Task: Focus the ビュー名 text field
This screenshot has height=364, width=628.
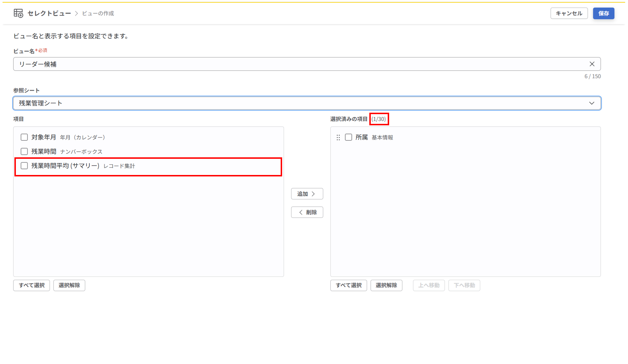Action: click(299, 64)
